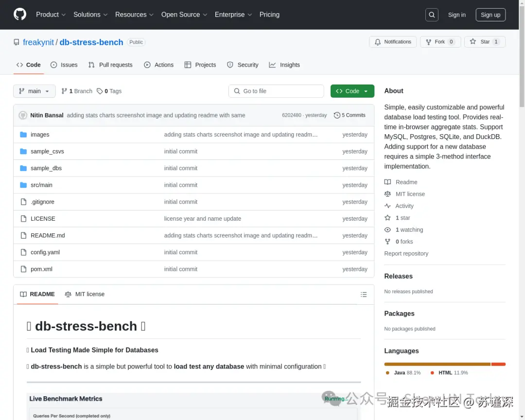Viewport: 525px width, 420px height.
Task: Open the green Code dropdown button
Action: pyautogui.click(x=352, y=91)
